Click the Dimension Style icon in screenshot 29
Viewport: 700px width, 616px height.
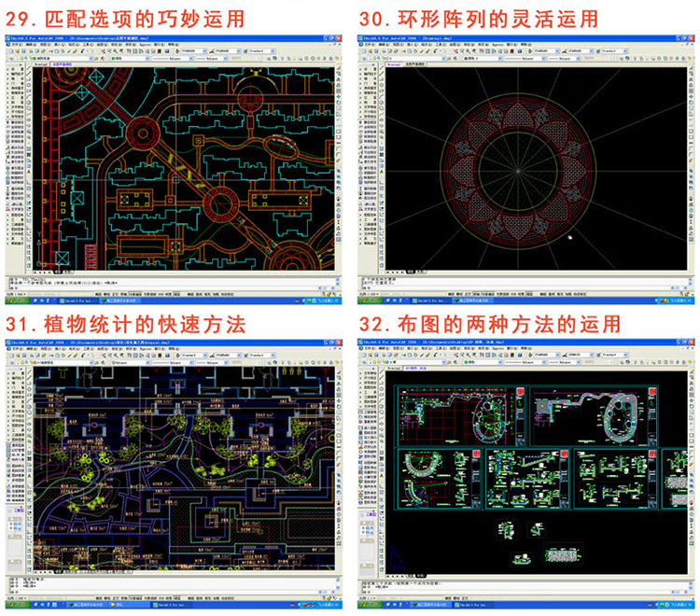pyautogui.click(x=212, y=51)
